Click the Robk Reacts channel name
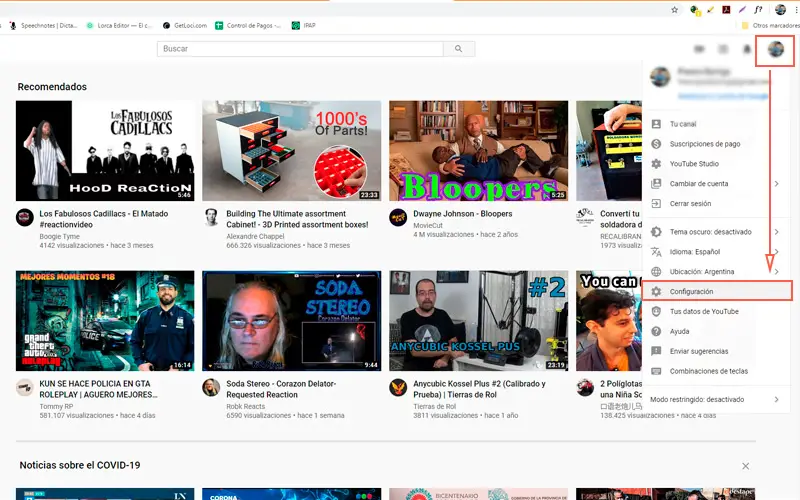 coord(245,407)
